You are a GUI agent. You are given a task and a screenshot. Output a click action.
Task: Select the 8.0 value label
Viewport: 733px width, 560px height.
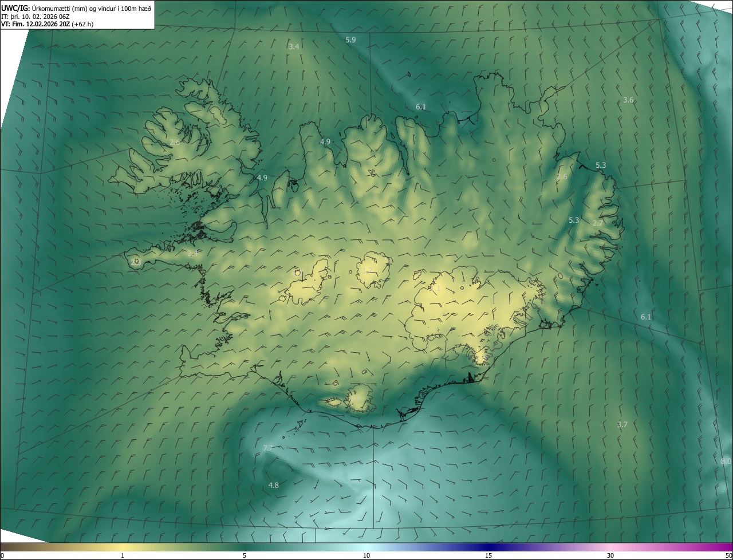coord(726,462)
